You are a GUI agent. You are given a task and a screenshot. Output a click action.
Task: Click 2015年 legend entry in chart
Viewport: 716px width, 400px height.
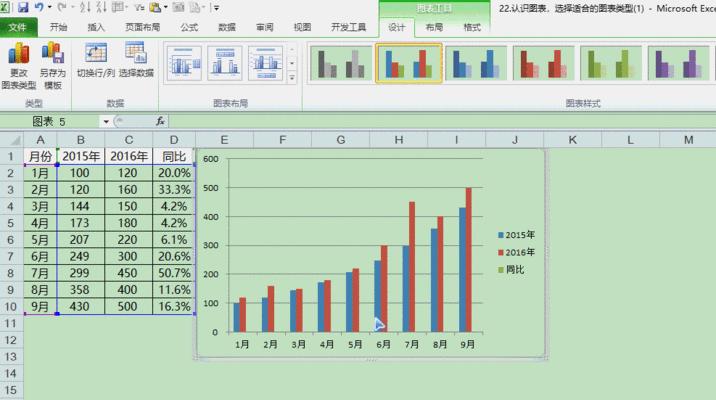tap(516, 235)
